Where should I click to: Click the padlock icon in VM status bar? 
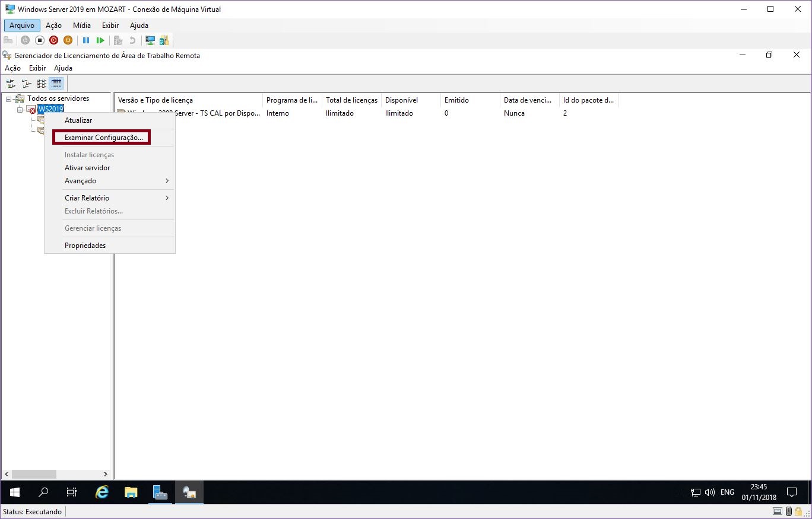(x=798, y=512)
